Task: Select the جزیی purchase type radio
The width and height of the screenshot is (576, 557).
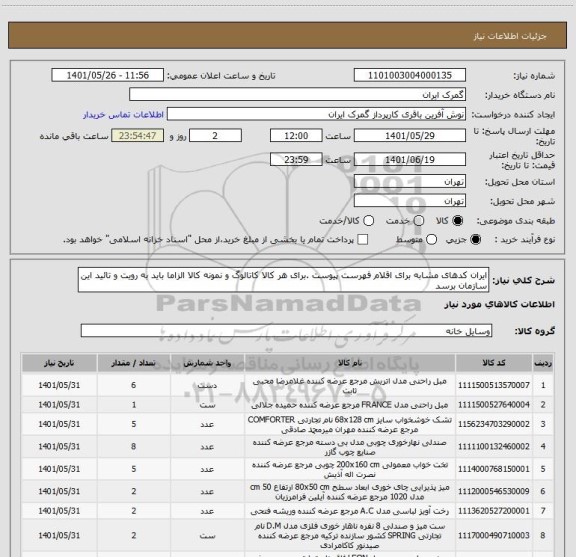Action: point(476,240)
